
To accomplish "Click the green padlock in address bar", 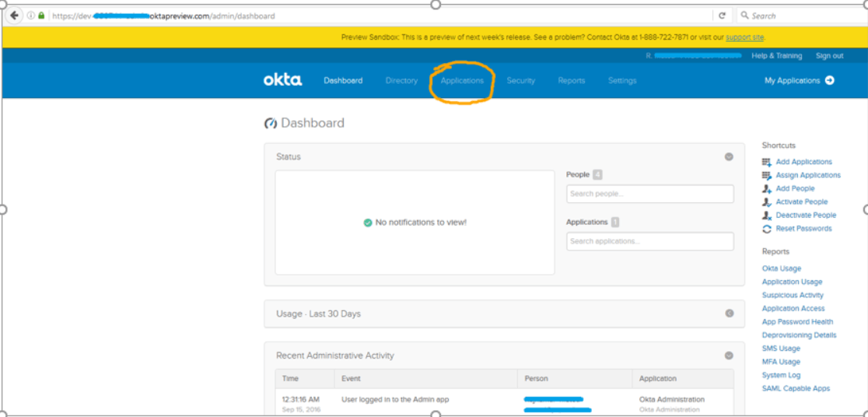I will pyautogui.click(x=41, y=16).
